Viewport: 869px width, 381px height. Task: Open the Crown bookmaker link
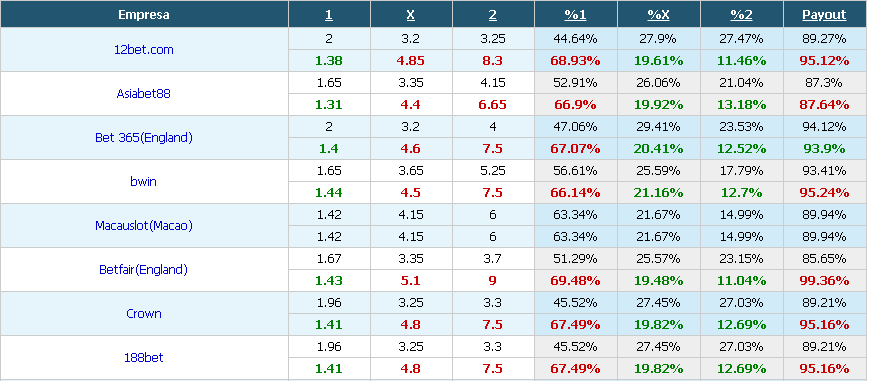pyautogui.click(x=144, y=313)
